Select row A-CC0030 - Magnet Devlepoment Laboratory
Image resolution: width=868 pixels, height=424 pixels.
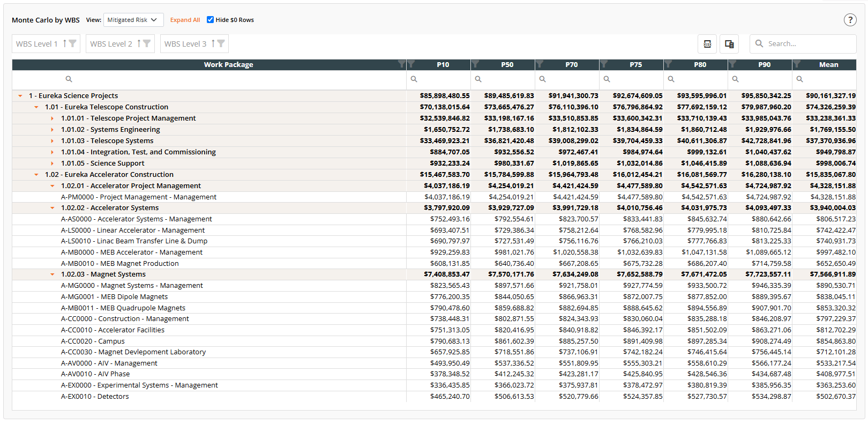[434, 352]
